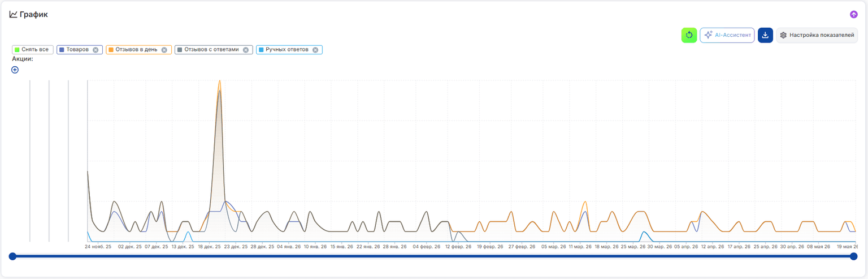This screenshot has height=279, width=868.
Task: Toggle the Отзывов с ответами series label
Action: pos(211,50)
